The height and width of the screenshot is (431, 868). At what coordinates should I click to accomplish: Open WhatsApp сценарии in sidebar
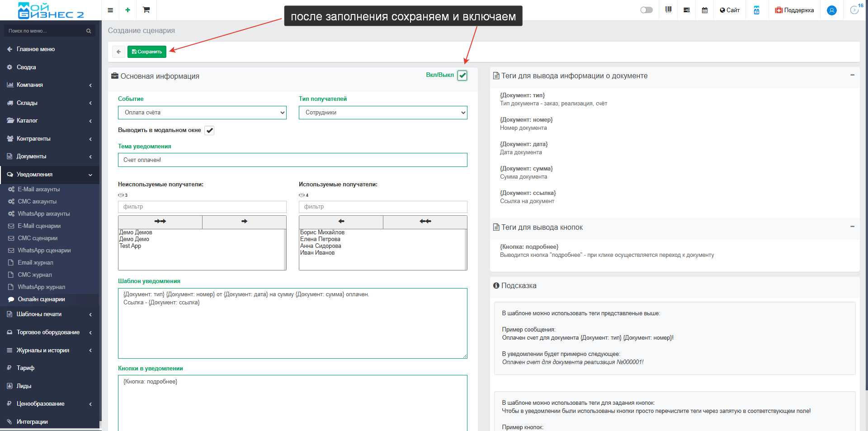(x=44, y=251)
